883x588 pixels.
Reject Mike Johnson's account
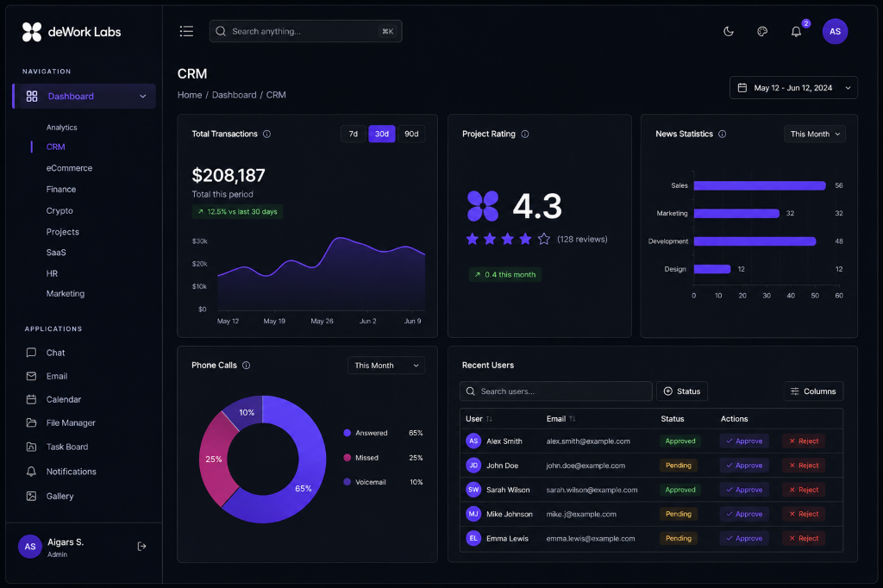tap(804, 514)
